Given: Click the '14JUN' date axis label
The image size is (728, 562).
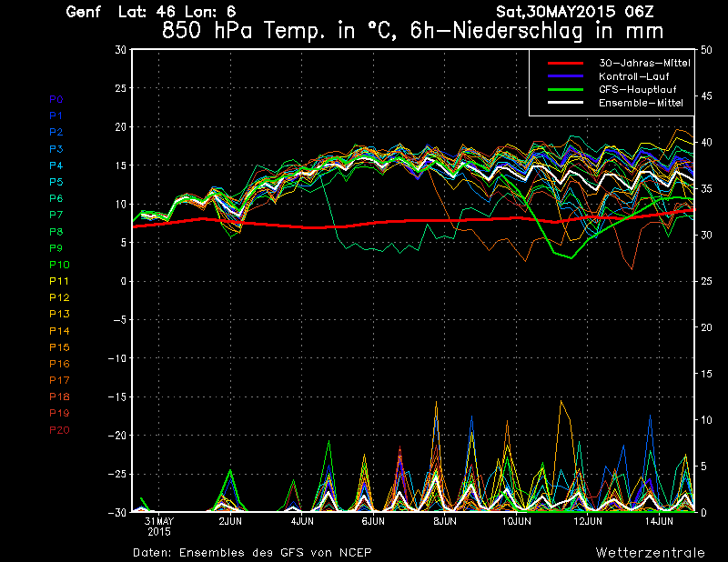Looking at the screenshot, I should pyautogui.click(x=659, y=522).
